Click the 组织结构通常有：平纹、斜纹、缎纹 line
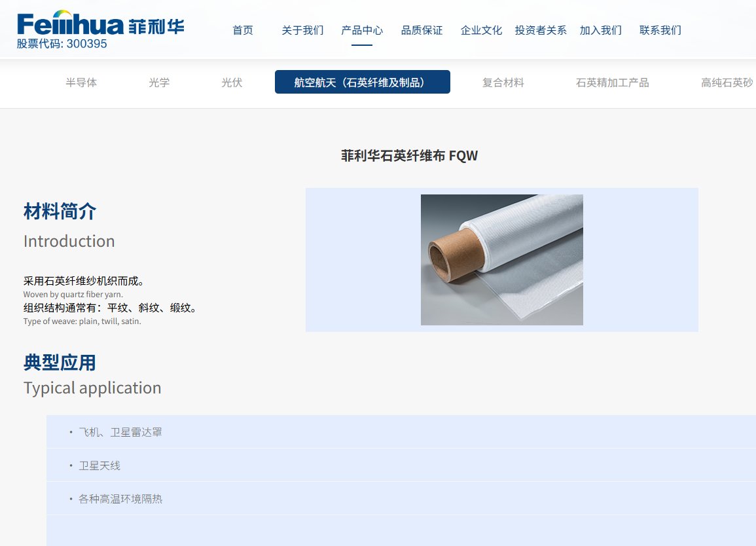 click(110, 308)
